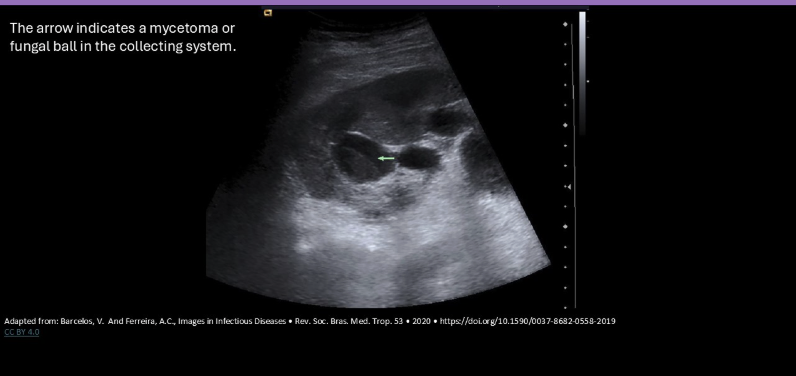Open the CC BY 4.0 license link
This screenshot has height=376, width=796.
22,332
